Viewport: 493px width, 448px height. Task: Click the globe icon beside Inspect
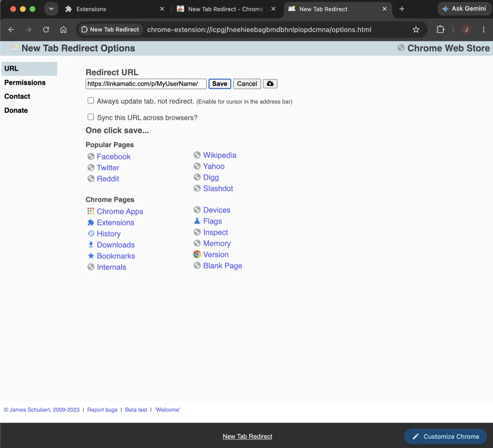coord(197,232)
